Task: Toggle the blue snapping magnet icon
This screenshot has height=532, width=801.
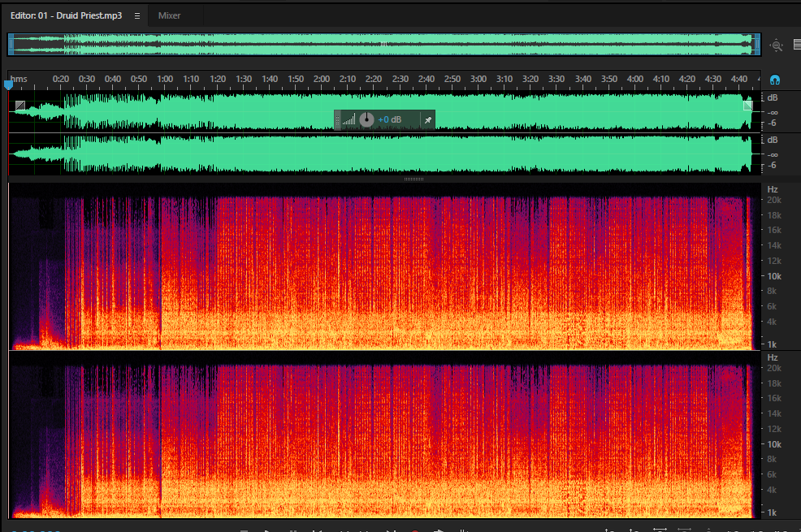Action: 774,80
